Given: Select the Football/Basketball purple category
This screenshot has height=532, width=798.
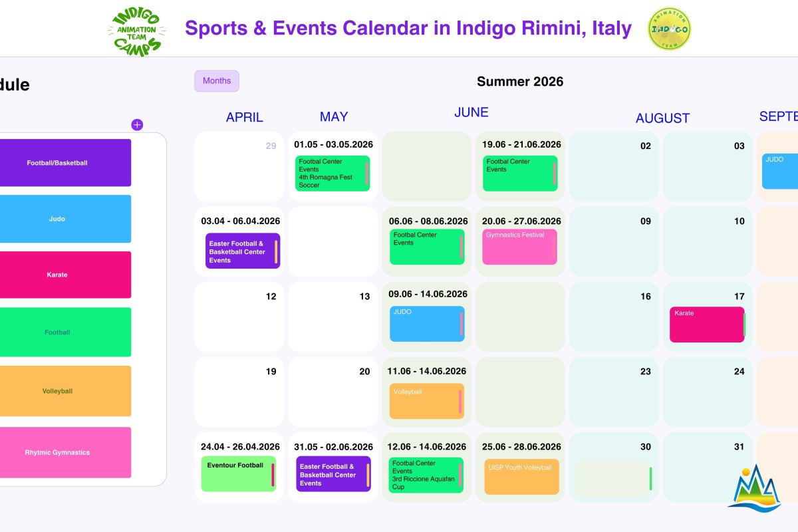Looking at the screenshot, I should (57, 163).
